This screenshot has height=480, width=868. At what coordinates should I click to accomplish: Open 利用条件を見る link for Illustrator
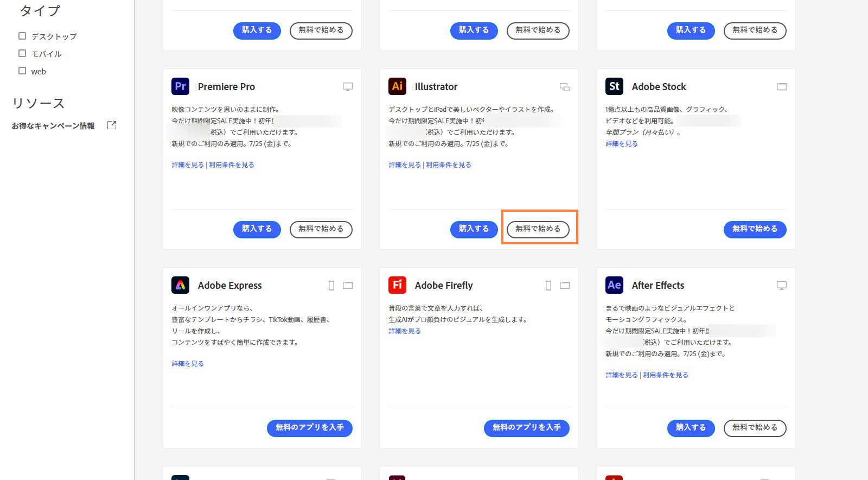click(449, 165)
